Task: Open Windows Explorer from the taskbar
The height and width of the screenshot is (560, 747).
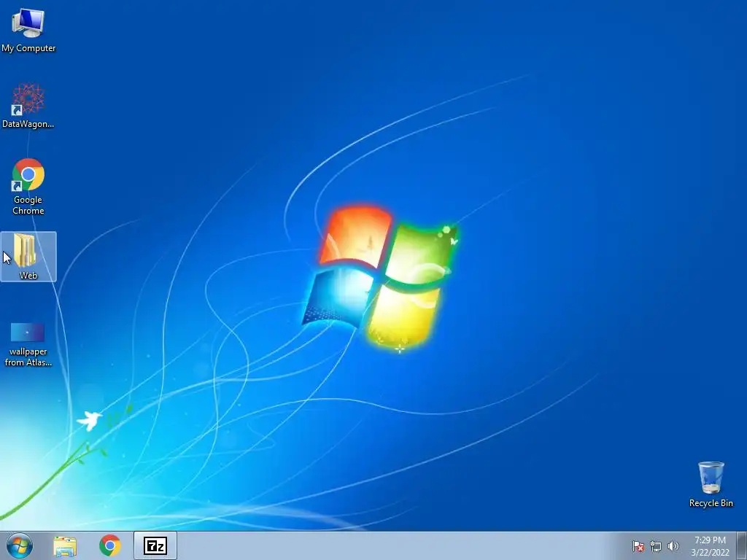Action: [65, 545]
